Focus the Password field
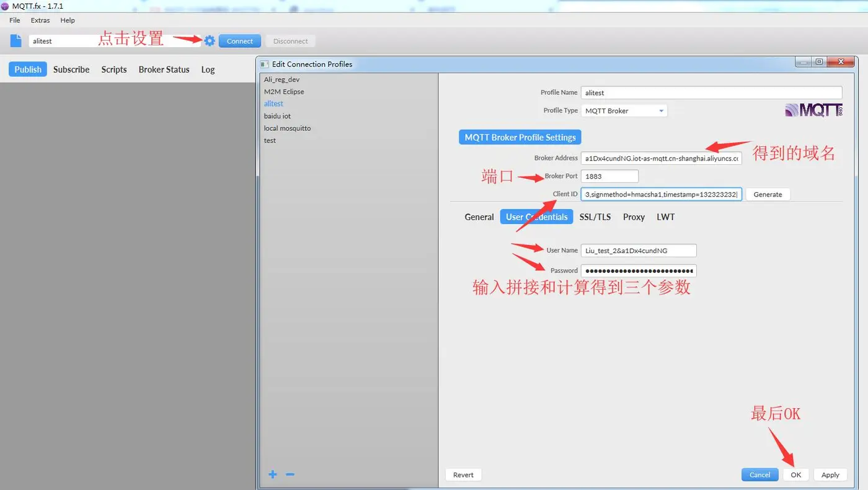 (x=639, y=270)
